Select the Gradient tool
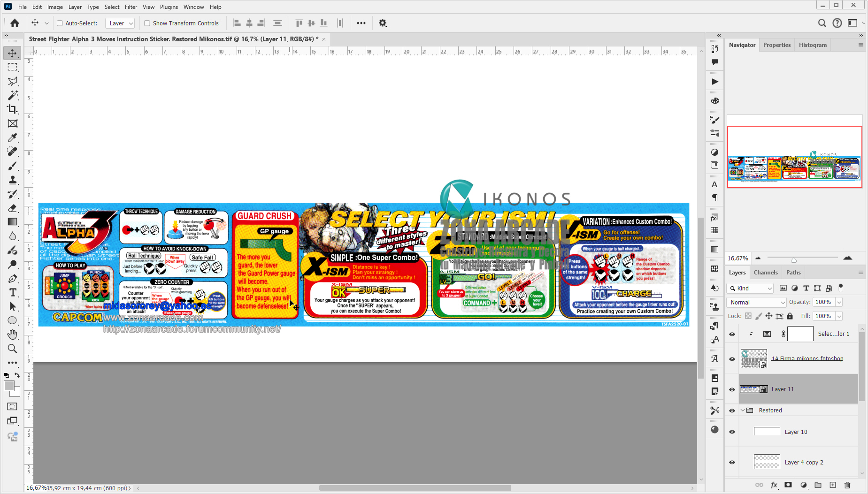The width and height of the screenshot is (868, 494). 13,222
